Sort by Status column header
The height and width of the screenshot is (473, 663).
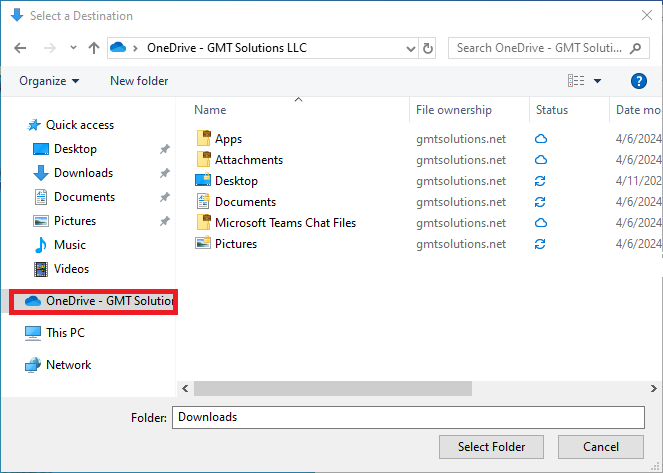pyautogui.click(x=552, y=110)
